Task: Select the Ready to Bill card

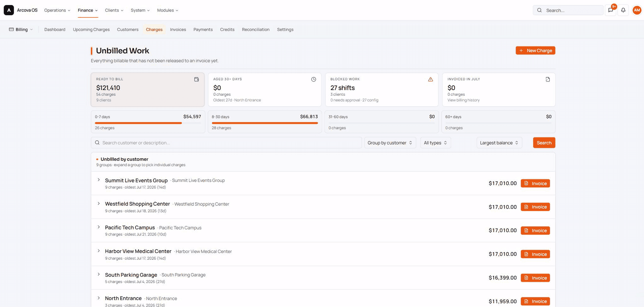Action: [147, 90]
